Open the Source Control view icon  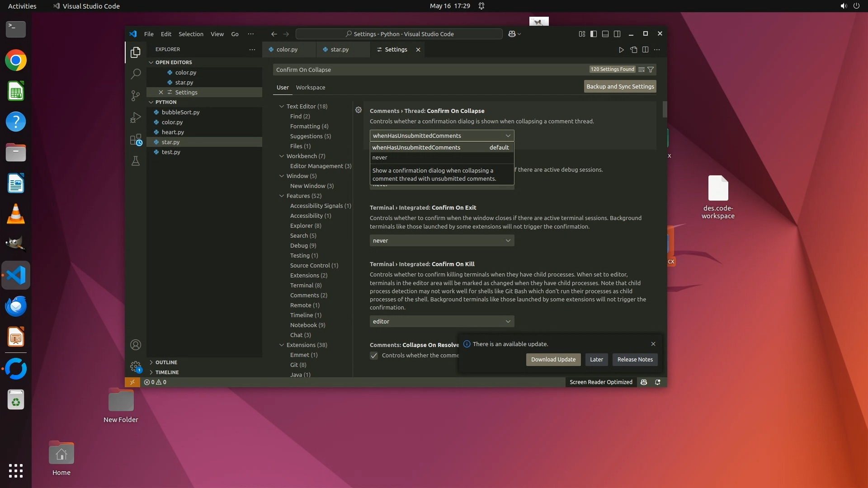(135, 95)
